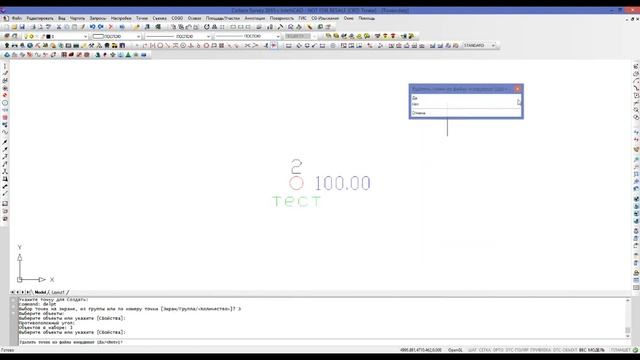640x360 pixels.
Task: Click the New drawing icon in top toolbar
Action: click(x=7, y=27)
